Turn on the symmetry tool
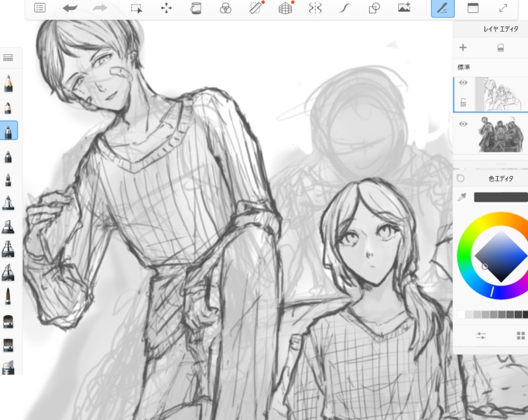The width and height of the screenshot is (528, 420). pyautogui.click(x=315, y=8)
